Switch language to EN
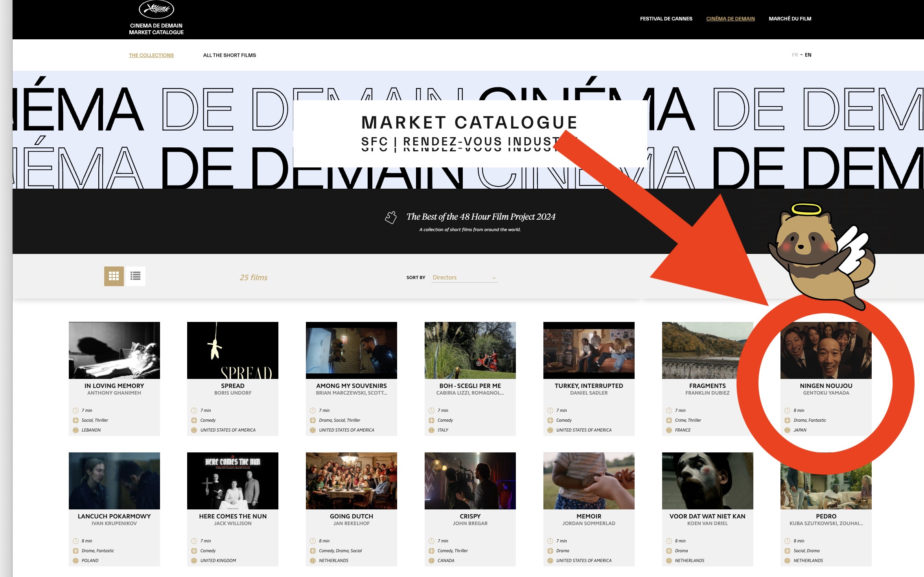Screen dimensions: 924x577 [x=808, y=55]
